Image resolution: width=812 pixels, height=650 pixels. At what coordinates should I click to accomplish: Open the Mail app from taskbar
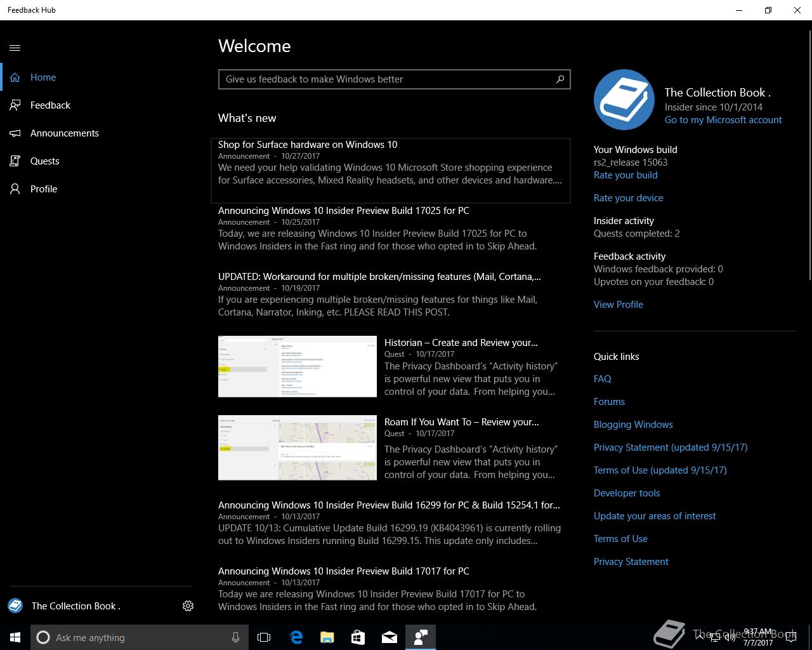pos(389,637)
